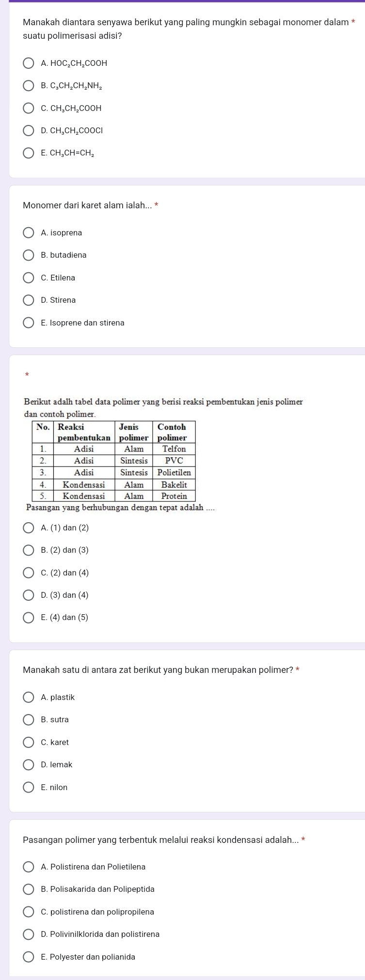The width and height of the screenshot is (365, 980).
Task: Mark D. Stirena radio button
Action: click(29, 300)
